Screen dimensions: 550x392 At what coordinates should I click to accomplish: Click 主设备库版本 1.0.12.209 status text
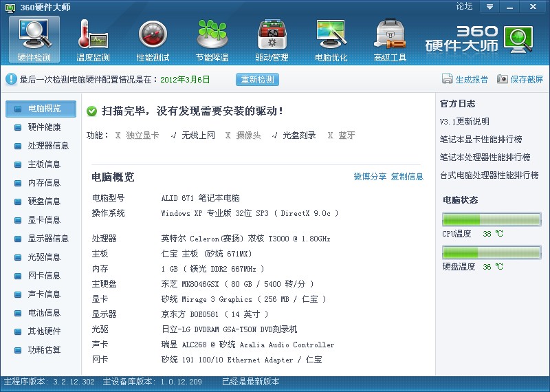(152, 382)
